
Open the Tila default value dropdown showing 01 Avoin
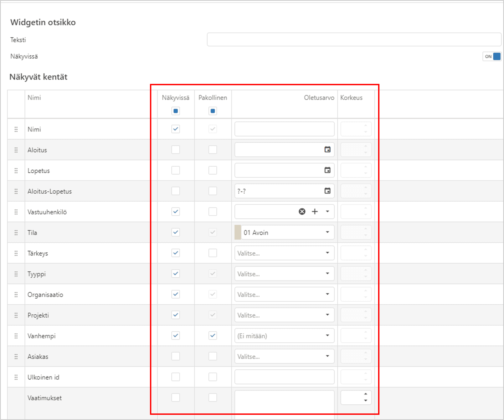pyautogui.click(x=288, y=232)
